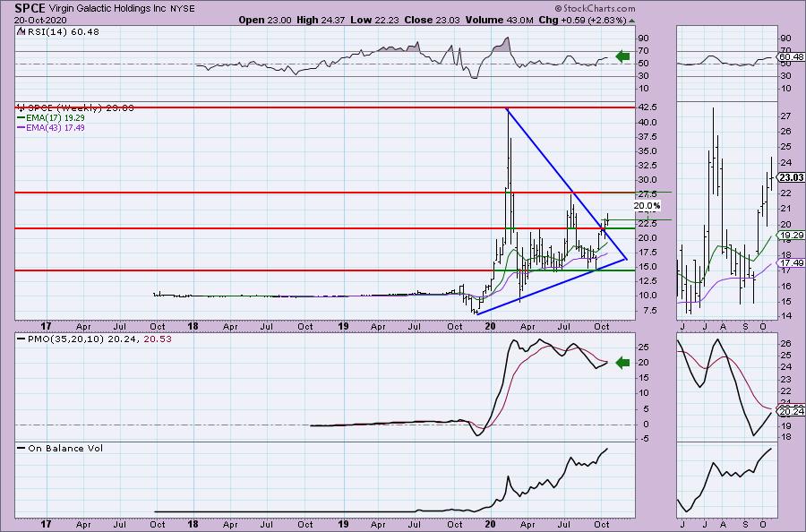This screenshot has height=532, width=806.
Task: Click the circled 20.24 PMO tag
Action: point(792,411)
